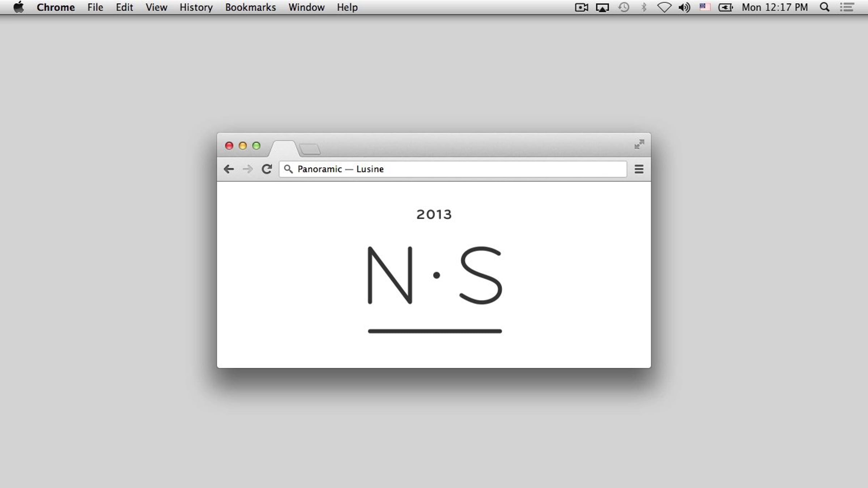Open Chrome's hamburger menu
The width and height of the screenshot is (868, 488).
click(x=639, y=169)
